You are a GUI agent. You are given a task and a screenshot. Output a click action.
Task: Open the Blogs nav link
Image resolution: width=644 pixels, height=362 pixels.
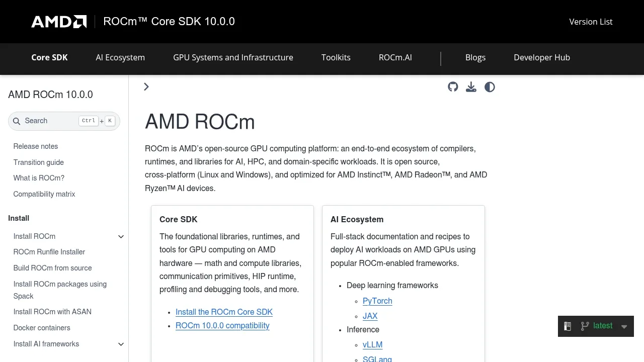[x=475, y=57]
